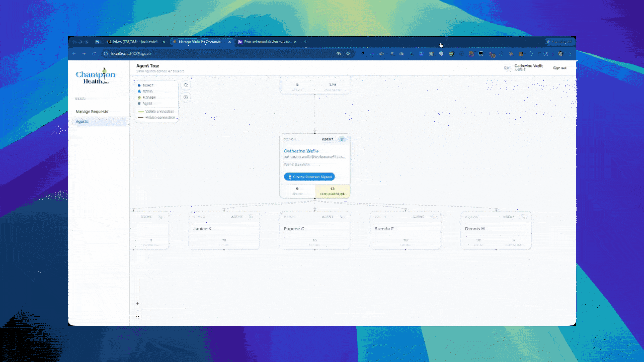Click the fit-to-screen control at bottom left

[x=137, y=317]
